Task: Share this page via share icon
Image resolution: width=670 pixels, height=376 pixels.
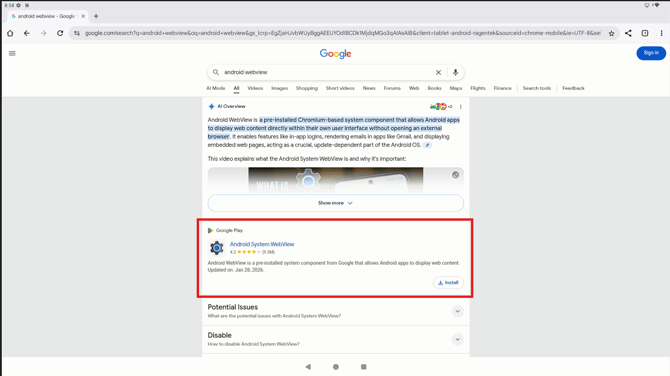Action: click(628, 33)
